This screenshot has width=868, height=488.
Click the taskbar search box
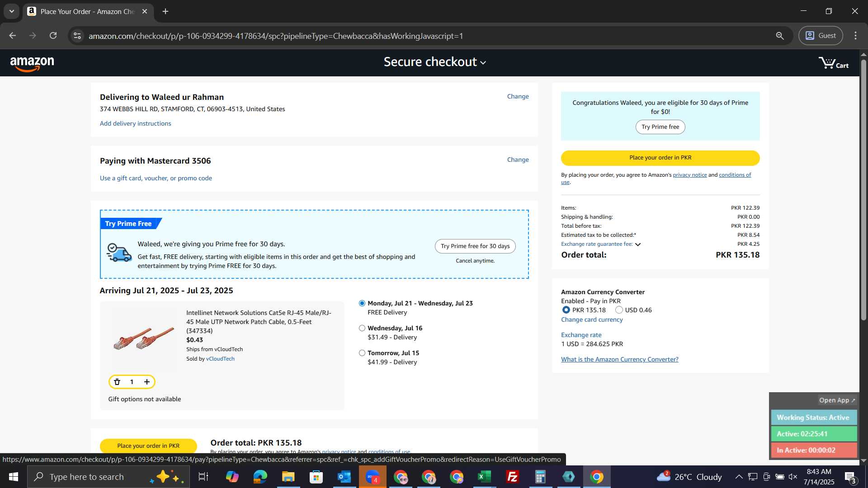tap(108, 477)
